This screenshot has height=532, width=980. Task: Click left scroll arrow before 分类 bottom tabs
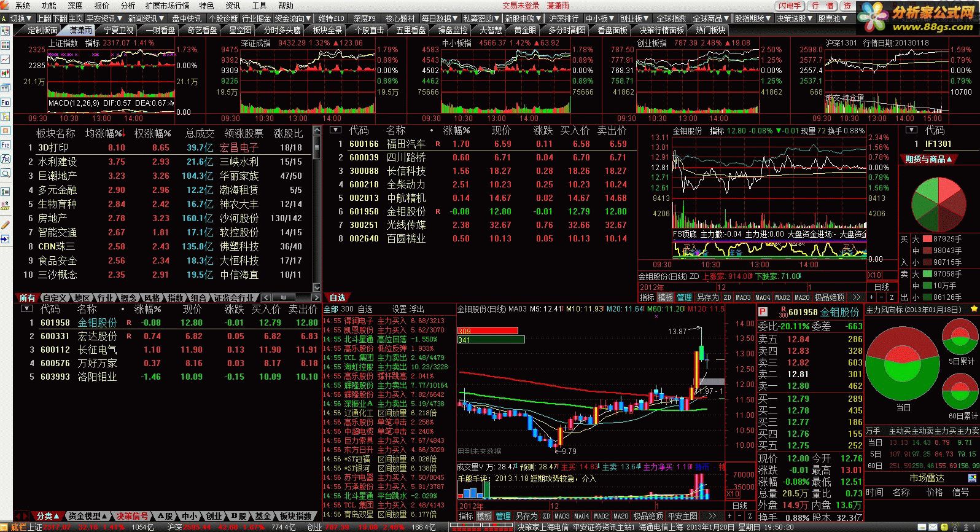pyautogui.click(x=19, y=516)
